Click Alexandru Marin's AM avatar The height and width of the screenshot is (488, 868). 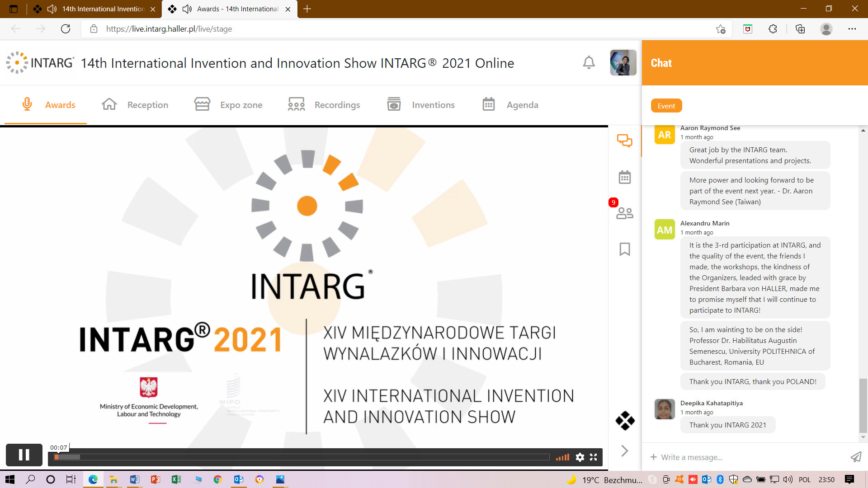coord(665,230)
